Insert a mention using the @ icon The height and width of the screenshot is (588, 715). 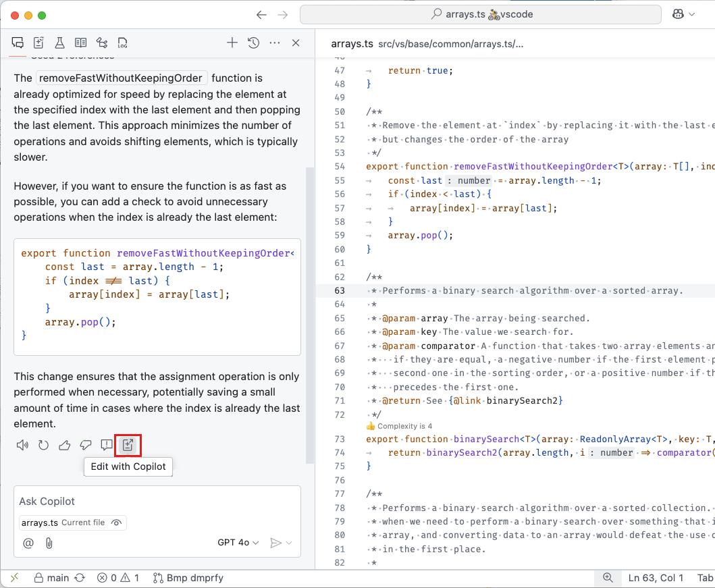(x=28, y=542)
